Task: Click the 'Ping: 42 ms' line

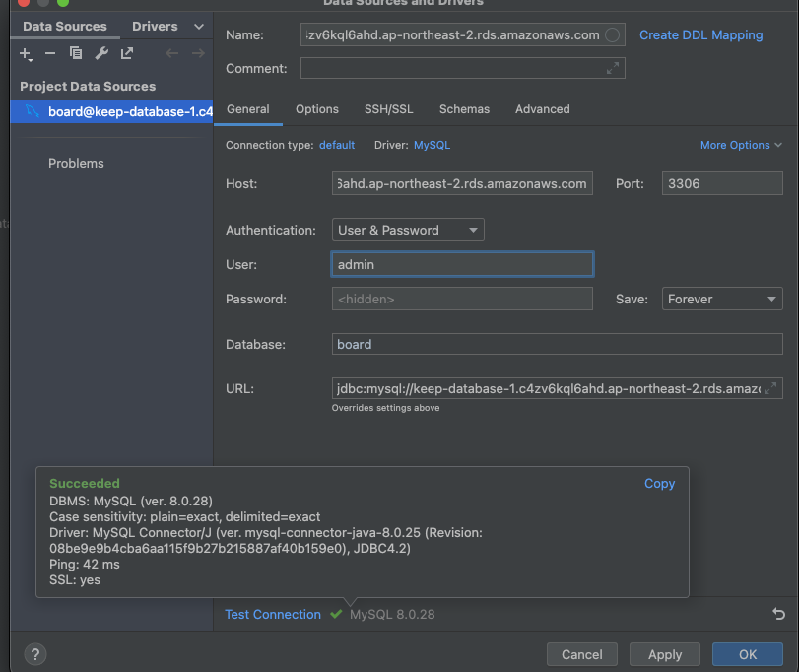Action: click(x=85, y=564)
